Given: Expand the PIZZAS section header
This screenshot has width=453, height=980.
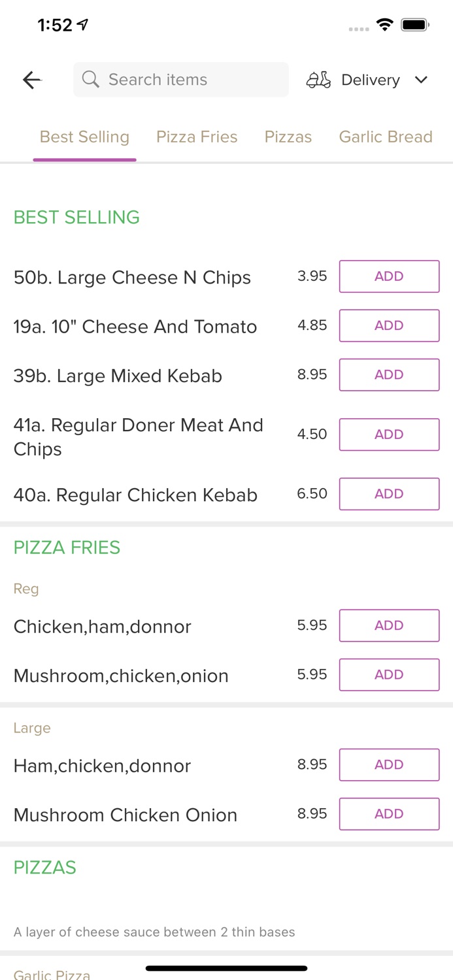Looking at the screenshot, I should (x=44, y=867).
